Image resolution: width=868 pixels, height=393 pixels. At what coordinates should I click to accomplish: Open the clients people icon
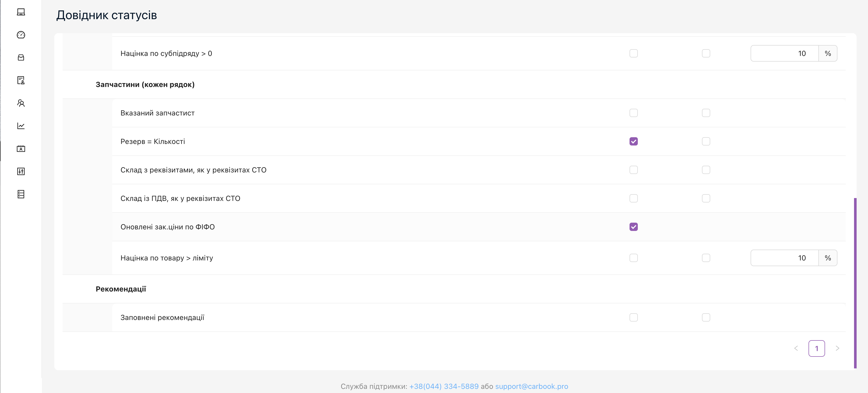click(21, 103)
